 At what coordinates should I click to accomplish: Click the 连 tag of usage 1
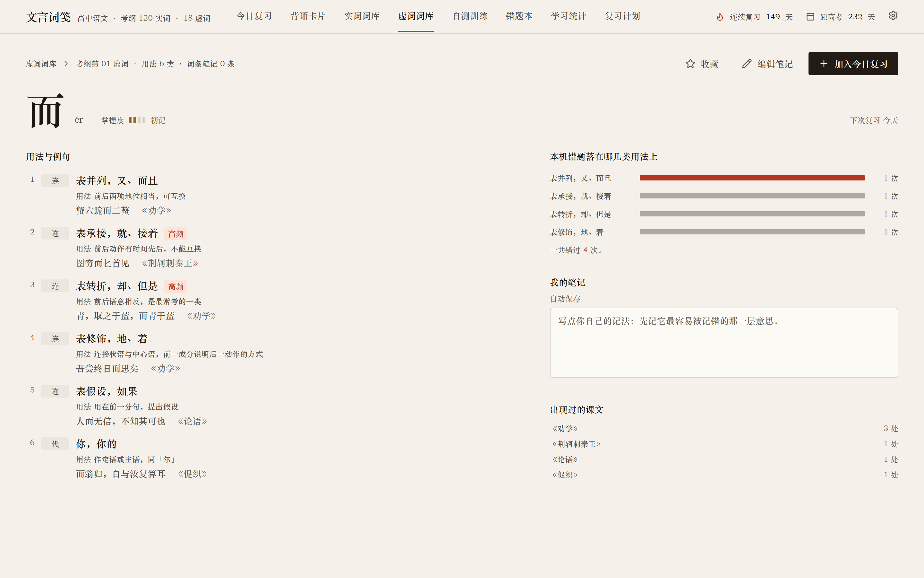tap(55, 180)
